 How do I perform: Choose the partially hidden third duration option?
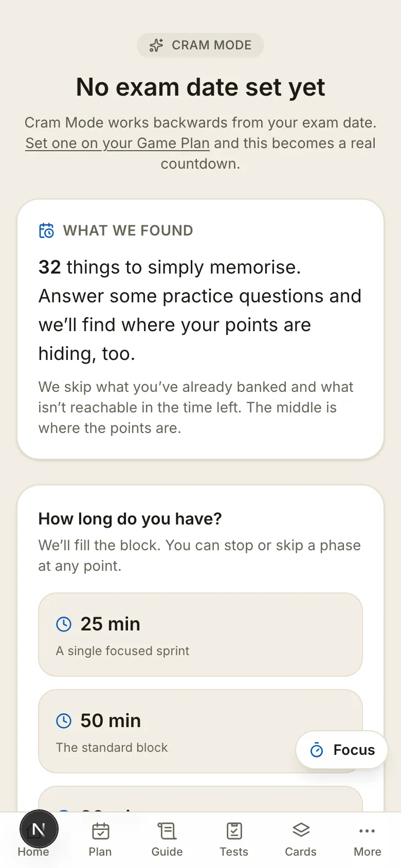pos(200,799)
